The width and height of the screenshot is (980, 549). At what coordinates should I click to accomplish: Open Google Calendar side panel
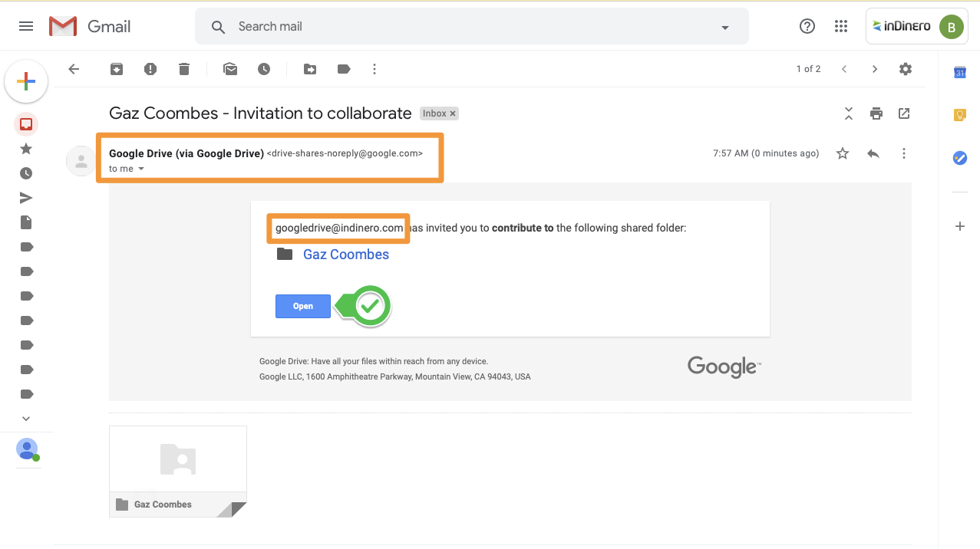point(959,73)
